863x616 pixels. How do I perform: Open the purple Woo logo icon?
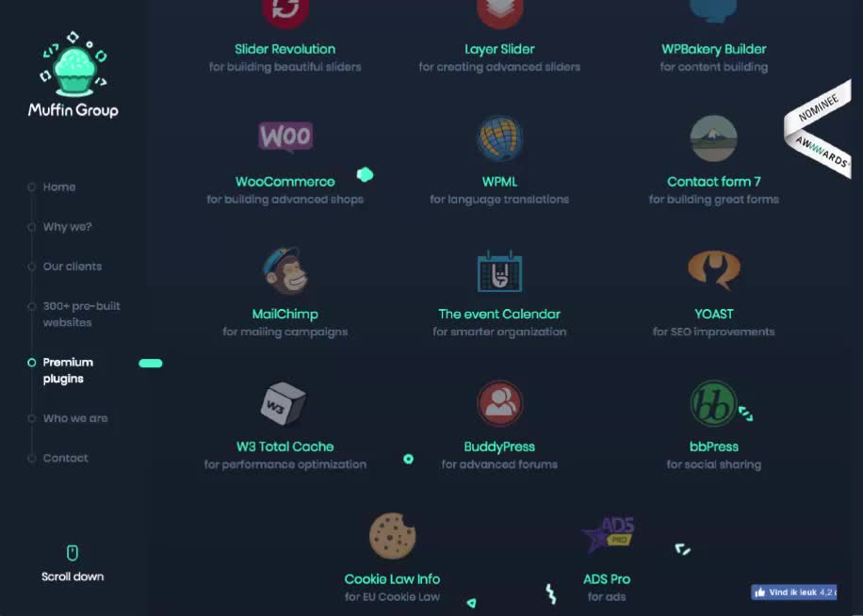point(285,137)
